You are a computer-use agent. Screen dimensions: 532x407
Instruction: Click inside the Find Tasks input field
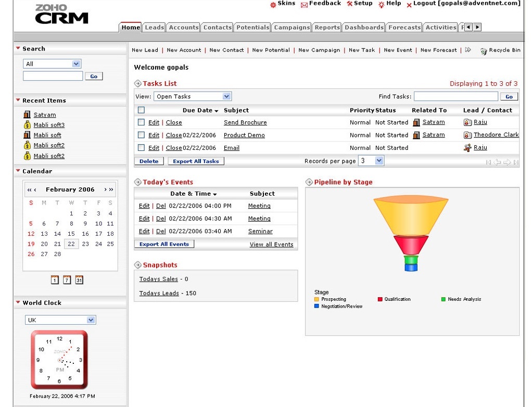pos(455,96)
